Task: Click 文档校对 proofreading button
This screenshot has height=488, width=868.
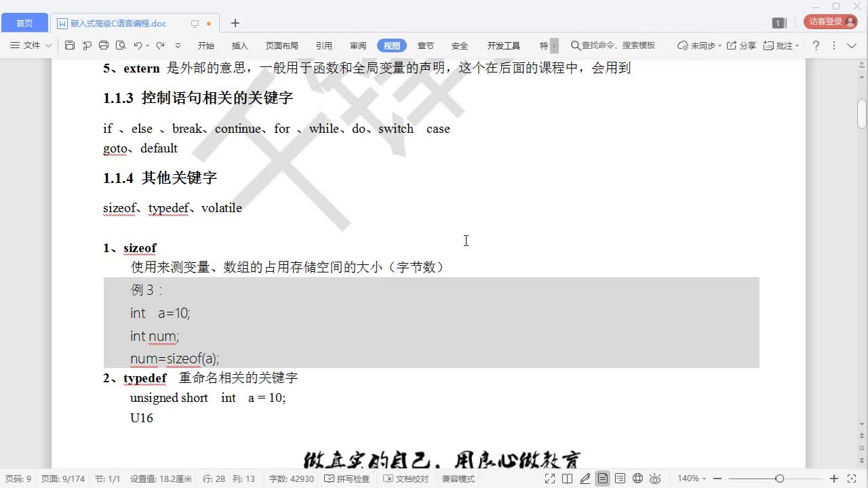Action: click(x=406, y=479)
